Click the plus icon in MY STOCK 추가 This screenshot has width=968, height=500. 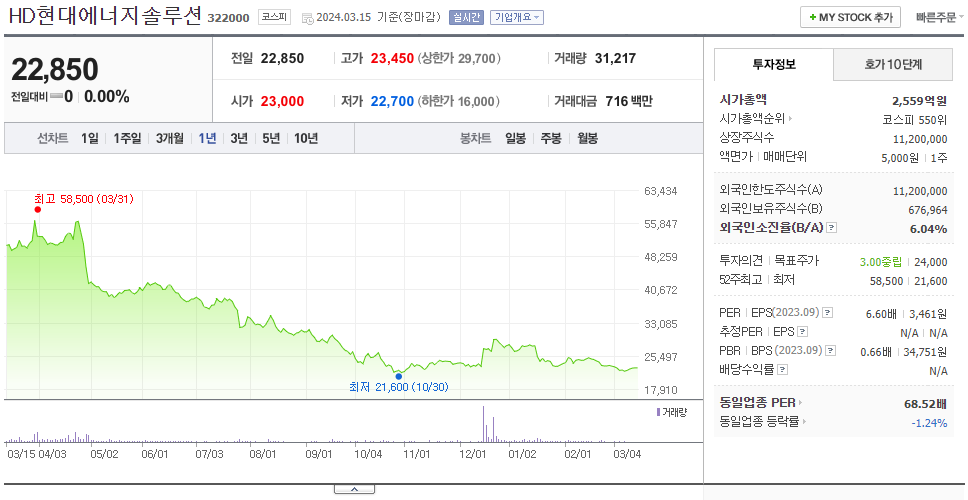pyautogui.click(x=812, y=18)
